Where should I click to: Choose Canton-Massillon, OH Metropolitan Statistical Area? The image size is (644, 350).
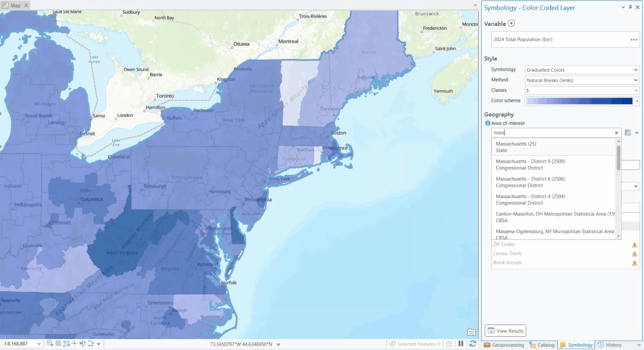coord(553,217)
